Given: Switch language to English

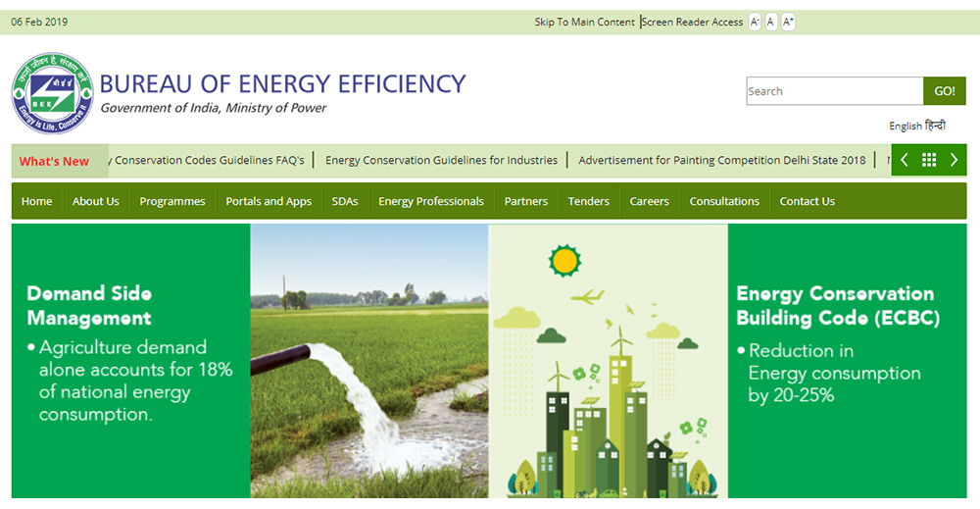Looking at the screenshot, I should coord(906,126).
